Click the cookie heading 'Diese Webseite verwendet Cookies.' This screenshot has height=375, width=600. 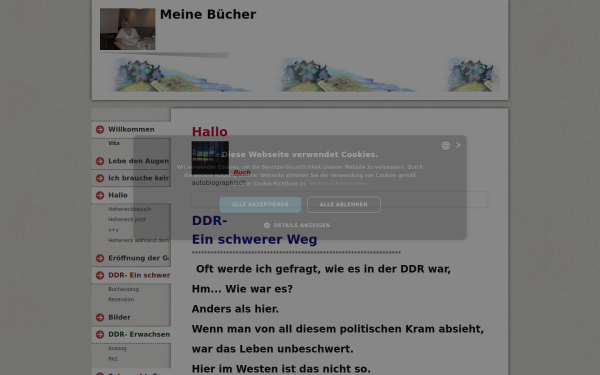(300, 155)
